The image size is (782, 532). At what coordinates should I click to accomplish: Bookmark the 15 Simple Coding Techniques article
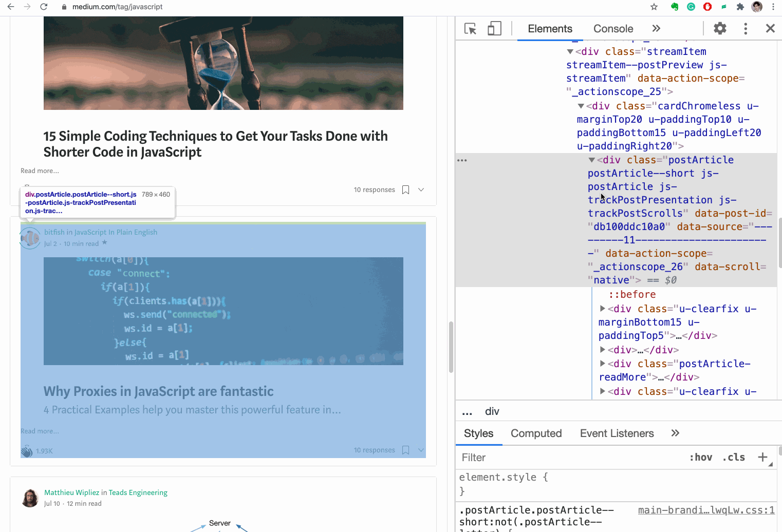point(405,190)
